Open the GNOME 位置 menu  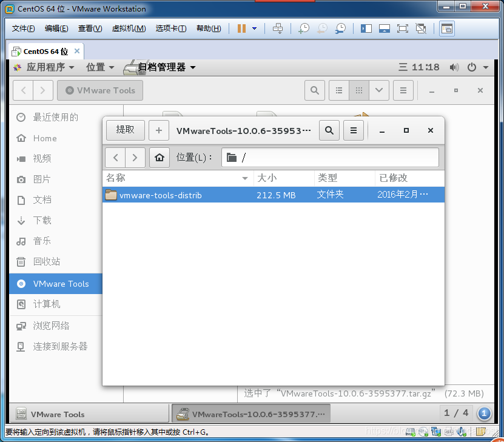coord(100,67)
